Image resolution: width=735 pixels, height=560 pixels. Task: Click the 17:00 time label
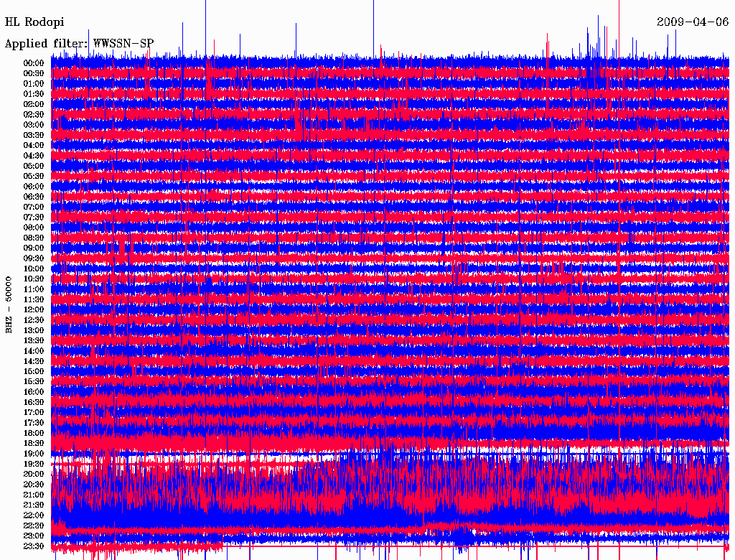tap(34, 413)
